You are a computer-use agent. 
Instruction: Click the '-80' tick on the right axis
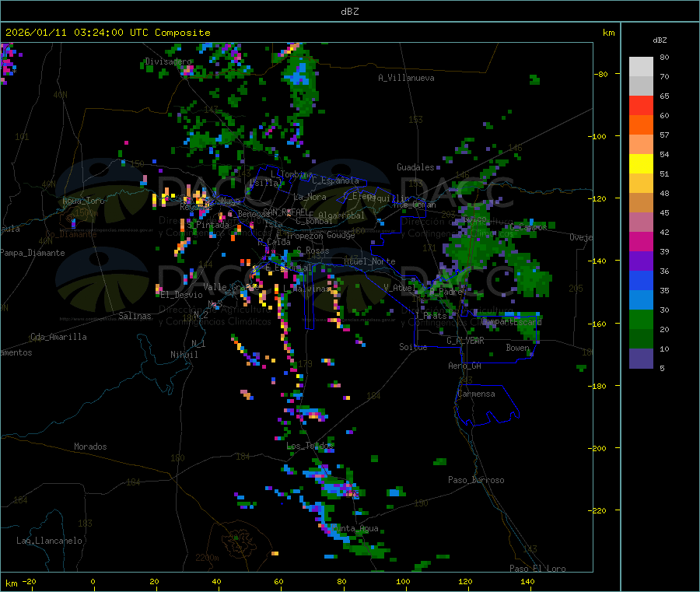[600, 74]
